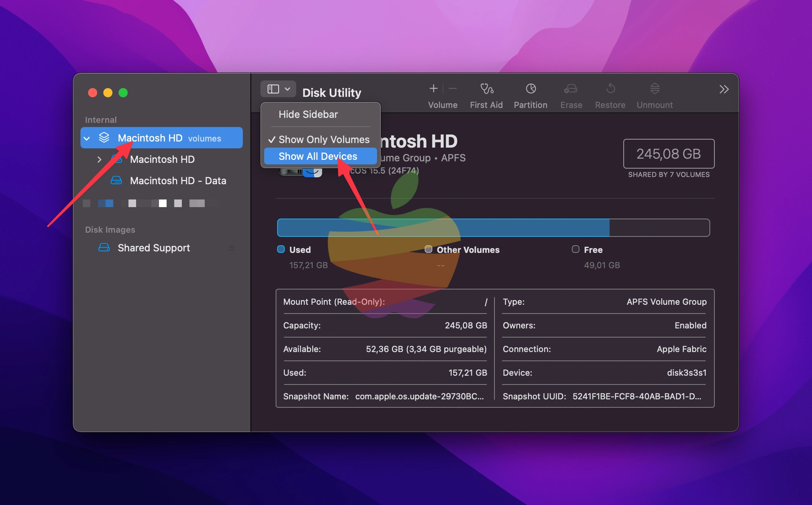Click the Available 52,36 GB row

click(x=385, y=349)
